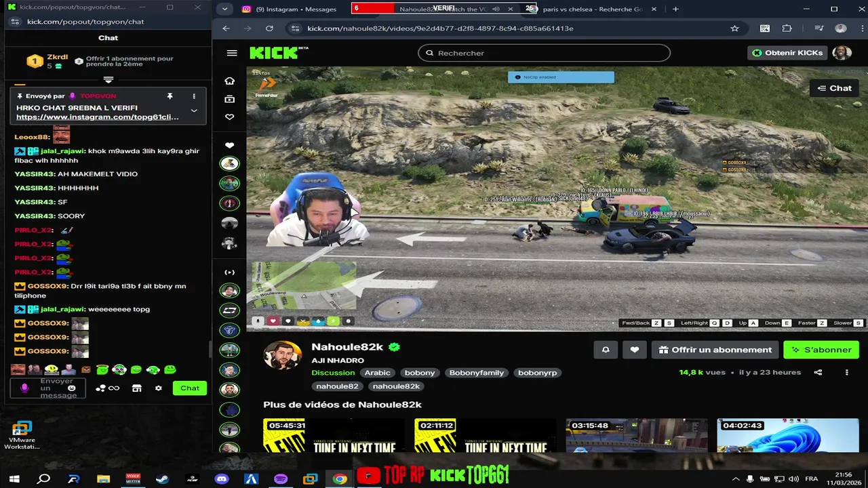The height and width of the screenshot is (488, 868).
Task: Click the chat scrollbar
Action: (x=210, y=349)
